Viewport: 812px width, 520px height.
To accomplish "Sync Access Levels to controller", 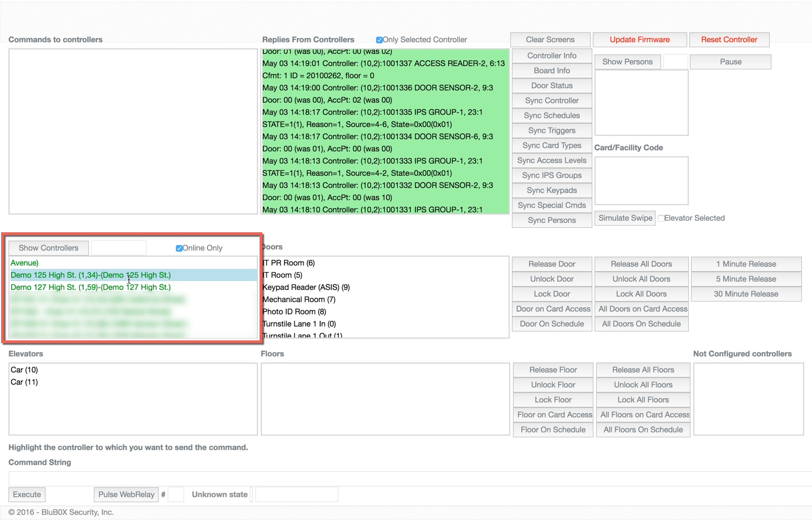I will point(551,161).
